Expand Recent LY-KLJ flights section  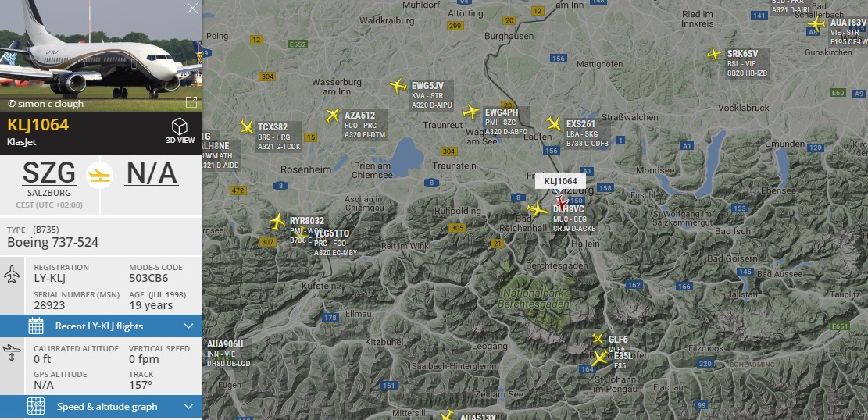[x=102, y=326]
